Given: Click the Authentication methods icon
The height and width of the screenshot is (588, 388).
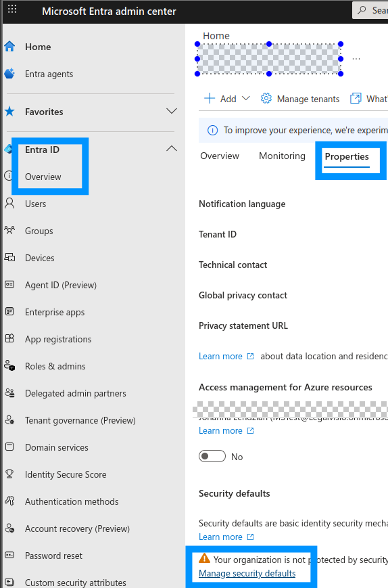Looking at the screenshot, I should (9, 501).
